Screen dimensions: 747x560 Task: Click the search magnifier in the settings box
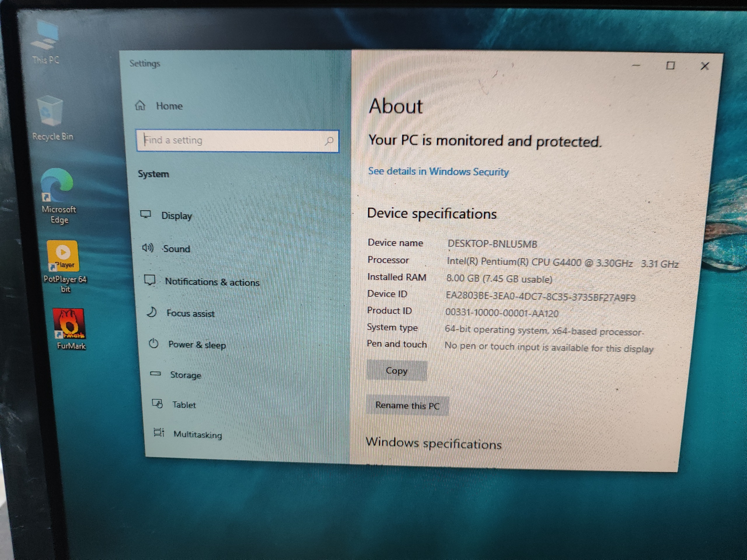point(329,141)
